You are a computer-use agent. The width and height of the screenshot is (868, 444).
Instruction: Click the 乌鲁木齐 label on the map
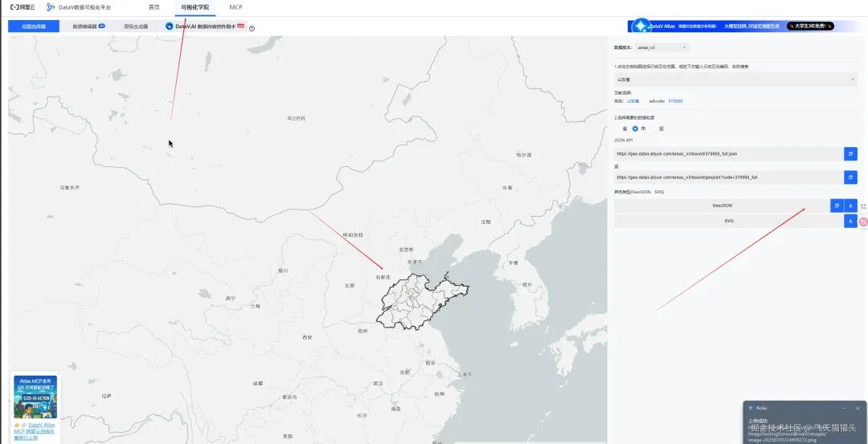click(70, 188)
